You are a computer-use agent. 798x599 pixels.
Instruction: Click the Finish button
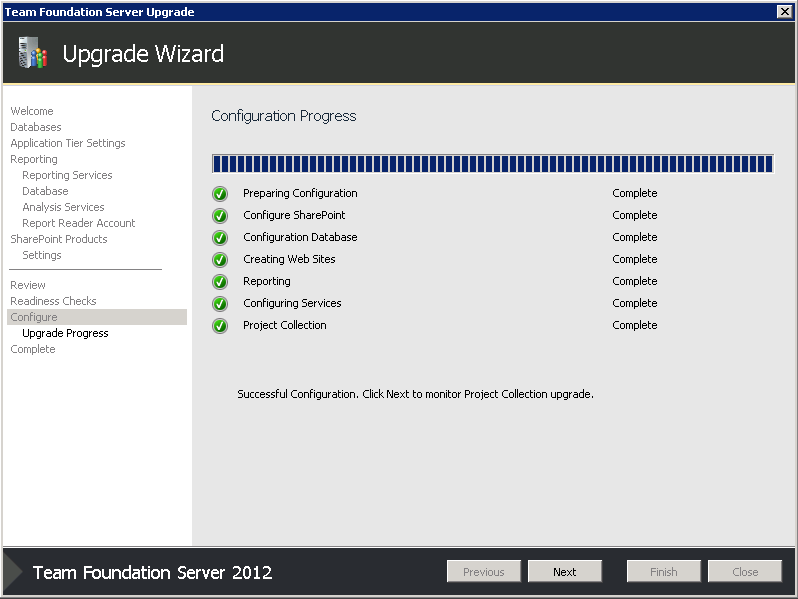664,572
